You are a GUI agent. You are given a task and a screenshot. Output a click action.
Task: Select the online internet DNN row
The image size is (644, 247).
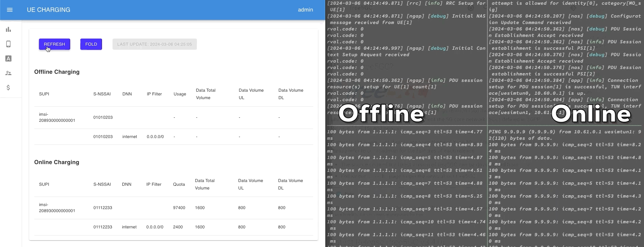(x=129, y=227)
